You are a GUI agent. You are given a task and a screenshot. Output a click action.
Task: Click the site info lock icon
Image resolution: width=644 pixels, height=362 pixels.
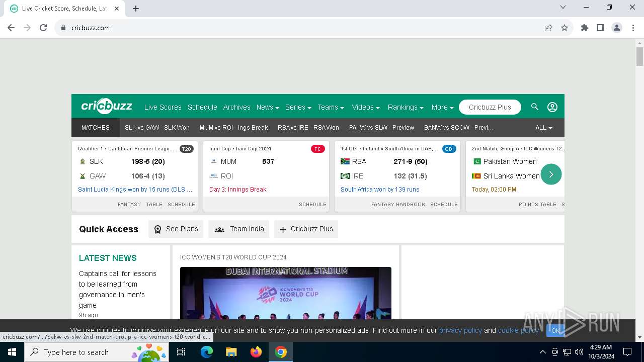pos(63,28)
